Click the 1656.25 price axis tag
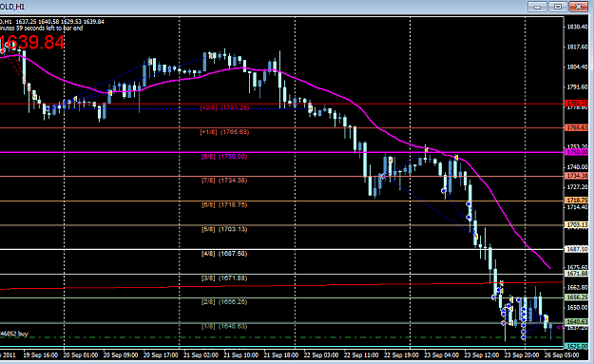Screen dimensions: 594x364 (x=577, y=297)
